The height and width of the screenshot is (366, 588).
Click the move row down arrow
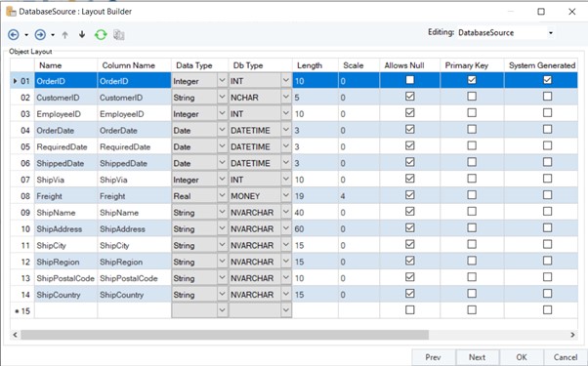click(x=82, y=35)
